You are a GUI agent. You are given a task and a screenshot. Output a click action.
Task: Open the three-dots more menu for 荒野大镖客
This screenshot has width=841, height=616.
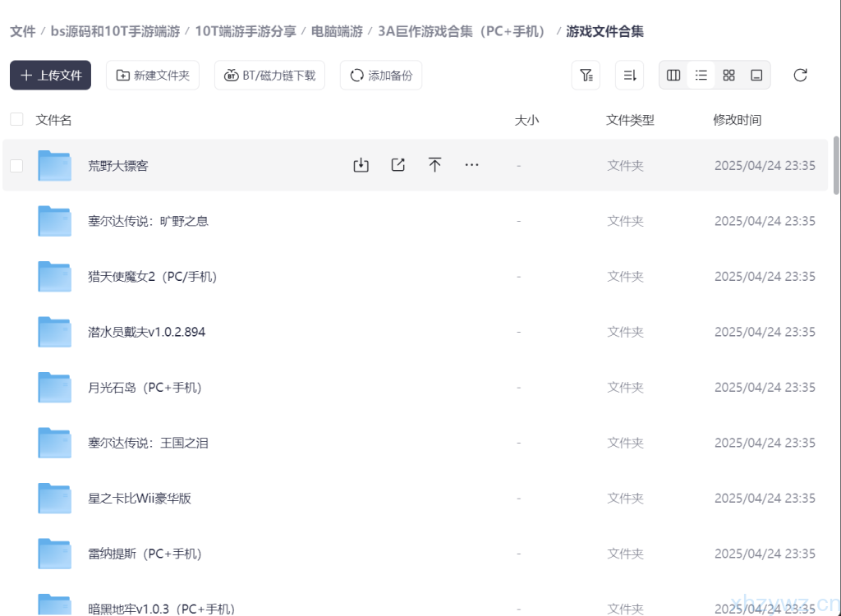(471, 165)
